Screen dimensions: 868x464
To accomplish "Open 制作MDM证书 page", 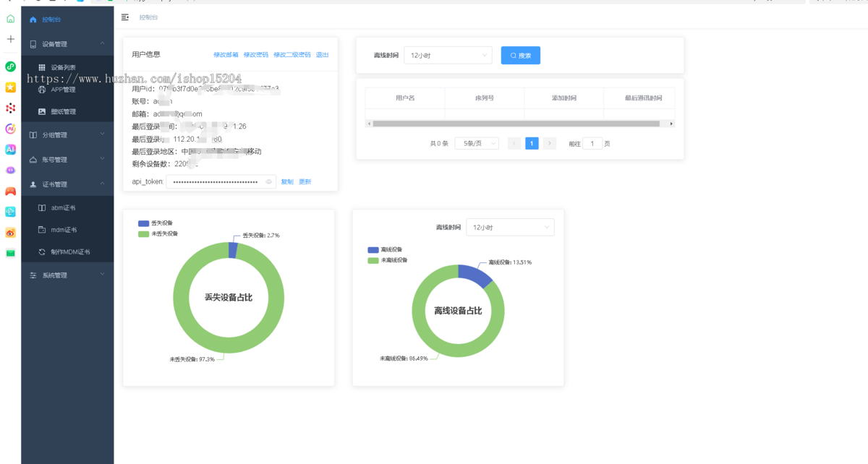I will [x=67, y=252].
